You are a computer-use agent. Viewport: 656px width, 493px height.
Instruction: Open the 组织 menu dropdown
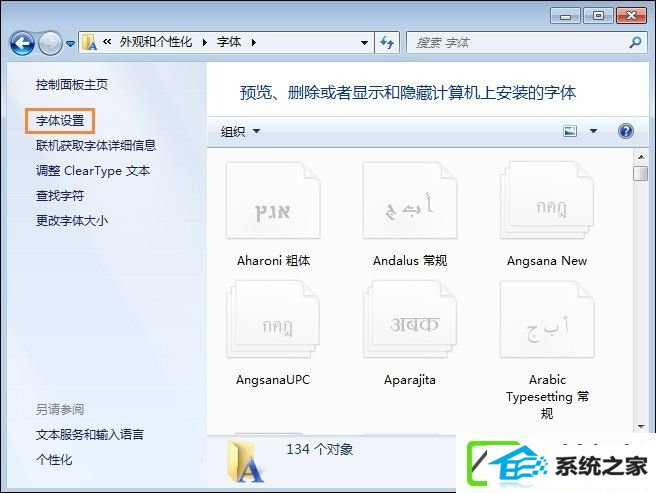(x=240, y=131)
